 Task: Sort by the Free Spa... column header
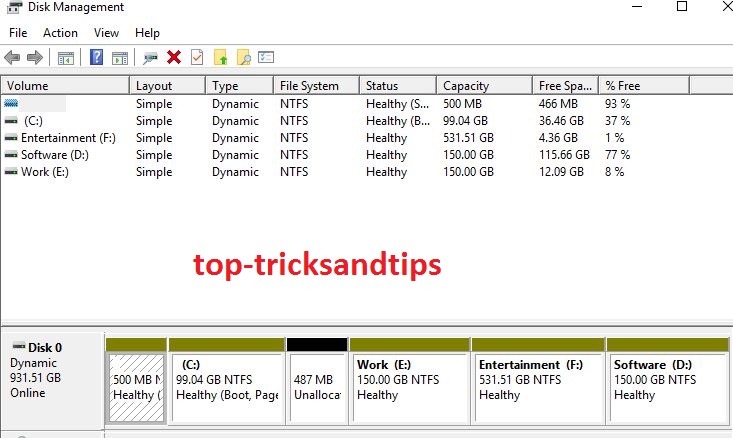pyautogui.click(x=566, y=86)
